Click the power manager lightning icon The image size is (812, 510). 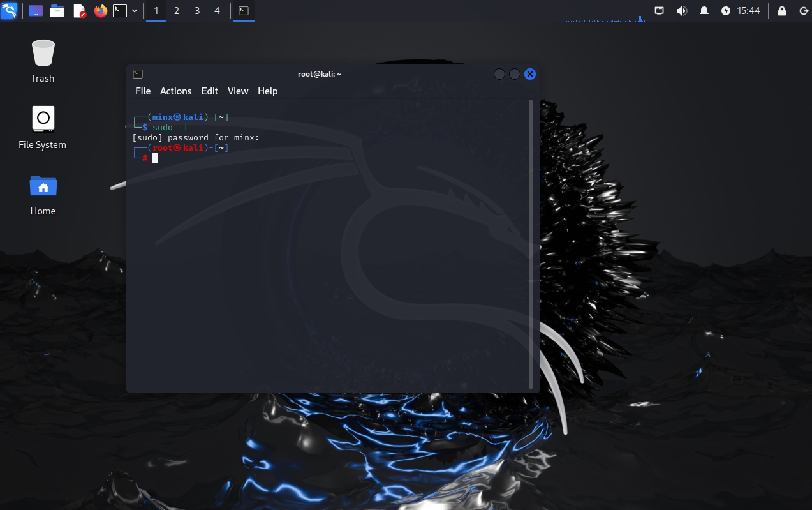[x=726, y=11]
